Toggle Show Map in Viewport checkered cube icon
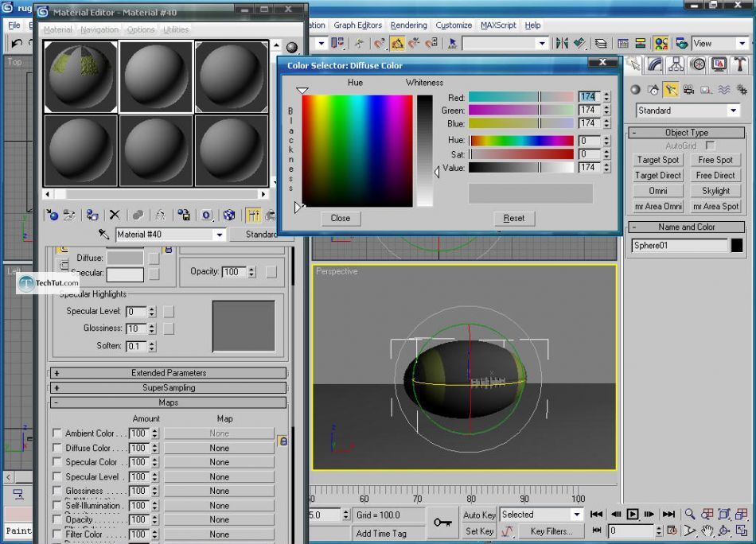 (229, 215)
